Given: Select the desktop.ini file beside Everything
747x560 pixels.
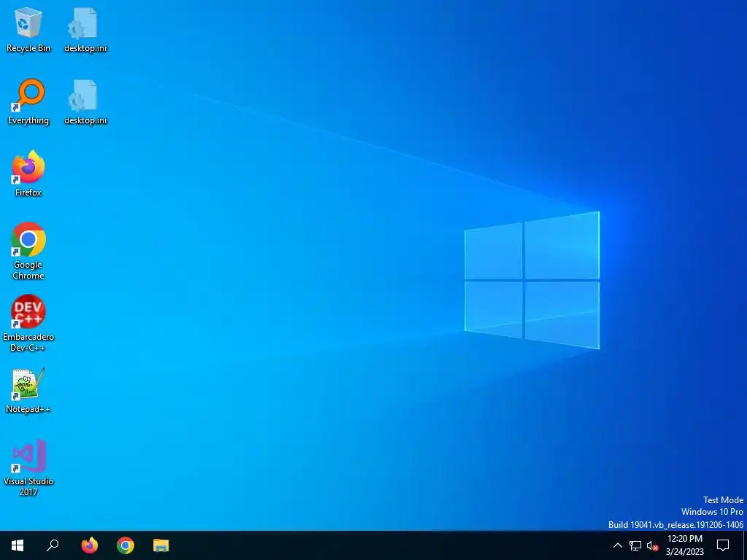Looking at the screenshot, I should click(85, 102).
